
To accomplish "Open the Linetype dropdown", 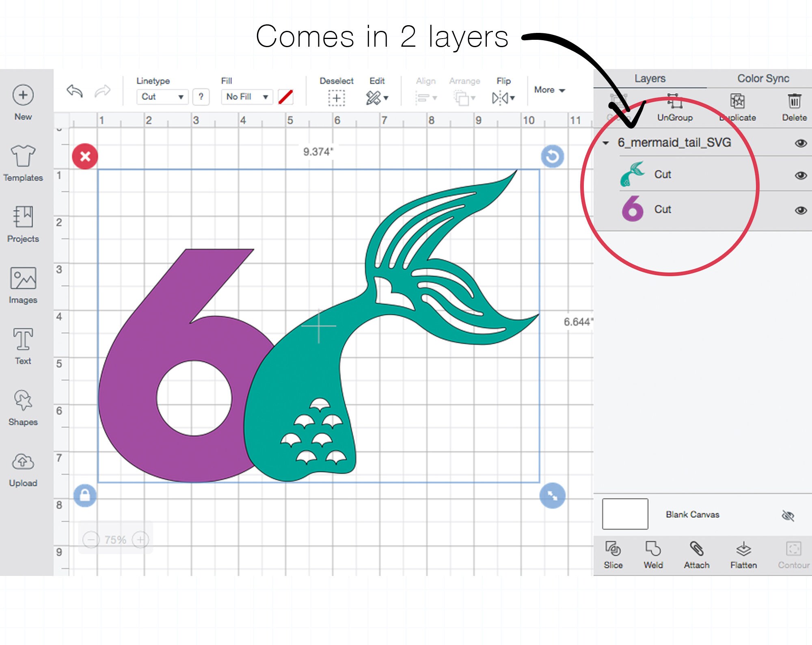I will [162, 97].
